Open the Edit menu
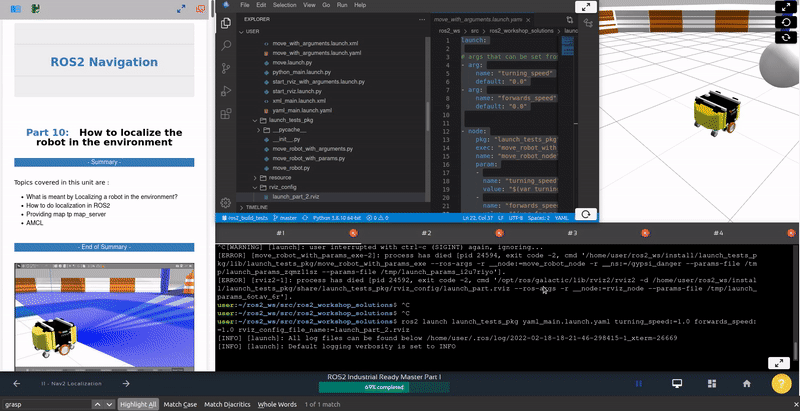Screen dimensions: 800x411 coord(261,5)
